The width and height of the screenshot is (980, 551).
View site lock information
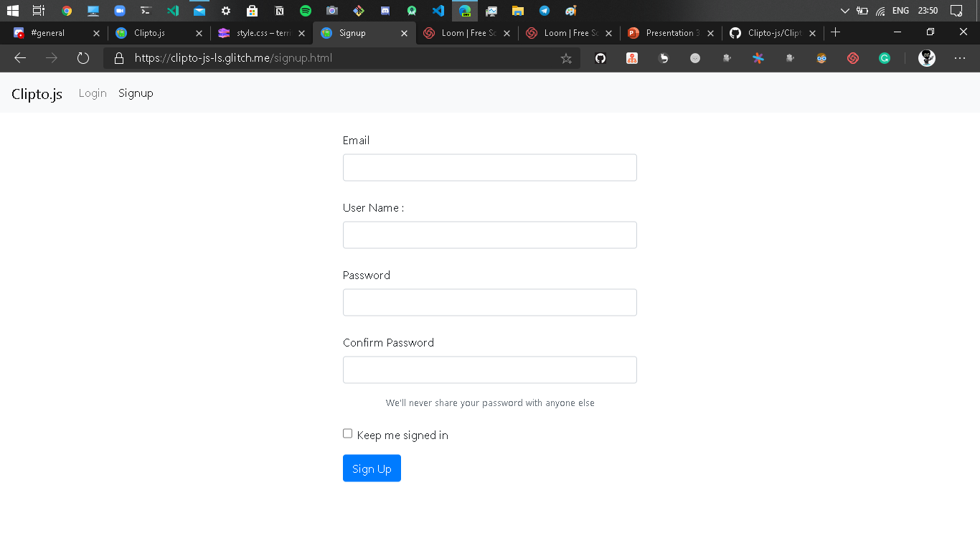pos(119,58)
